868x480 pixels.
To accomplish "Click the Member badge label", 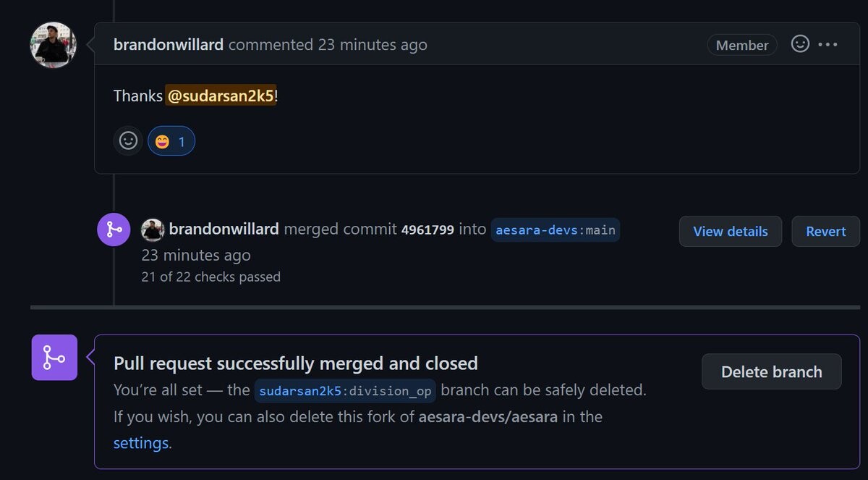I will (742, 45).
